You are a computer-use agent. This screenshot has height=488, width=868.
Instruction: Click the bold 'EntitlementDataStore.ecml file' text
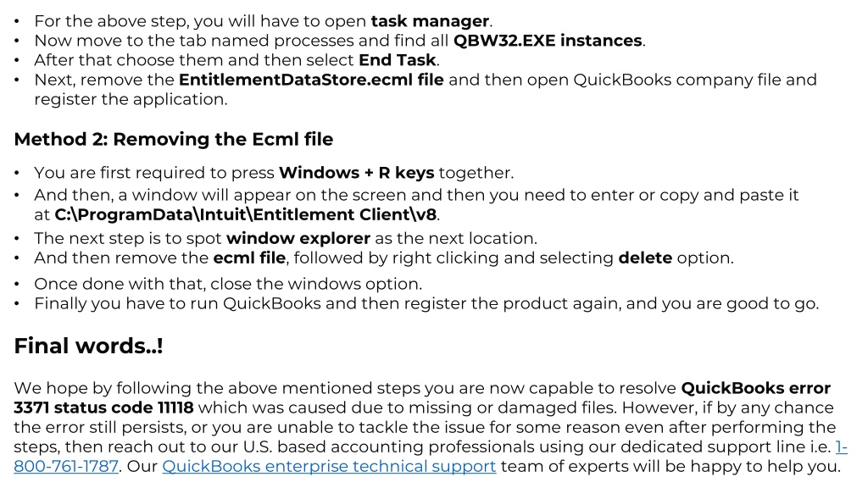click(x=311, y=80)
